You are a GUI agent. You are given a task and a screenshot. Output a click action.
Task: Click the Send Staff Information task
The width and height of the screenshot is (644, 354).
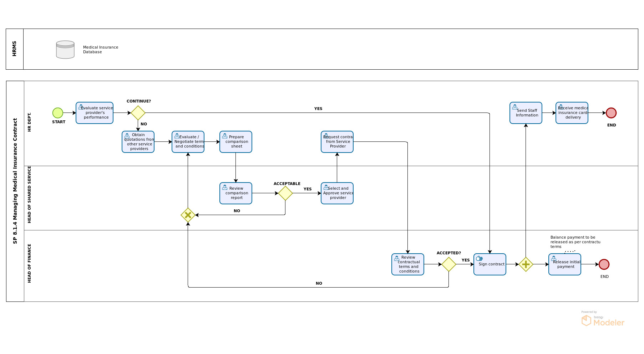coord(526,113)
